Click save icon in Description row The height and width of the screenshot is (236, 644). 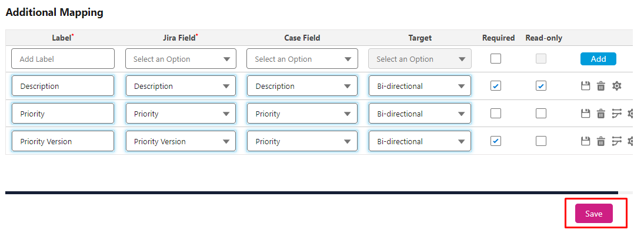(585, 86)
